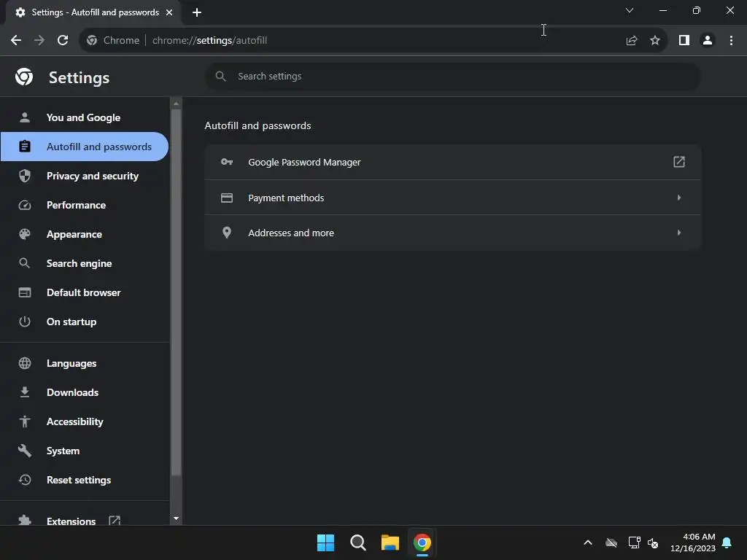
Task: Open You and Google section
Action: coord(85,117)
